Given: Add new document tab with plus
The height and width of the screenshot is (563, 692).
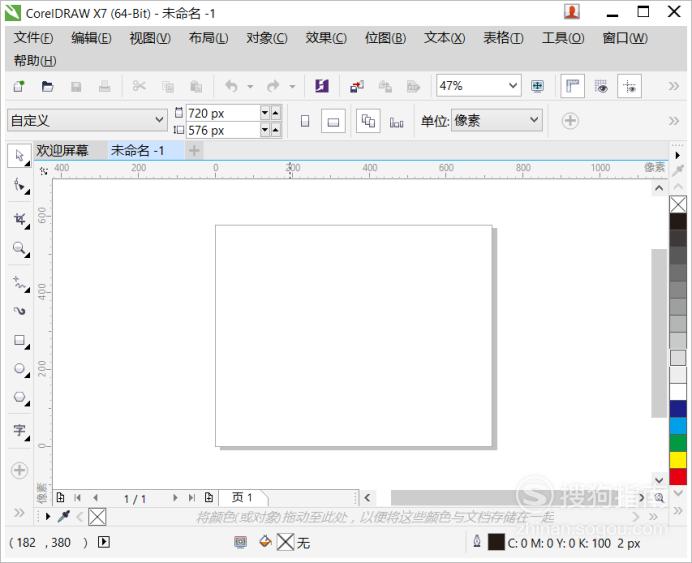Looking at the screenshot, I should pyautogui.click(x=194, y=150).
